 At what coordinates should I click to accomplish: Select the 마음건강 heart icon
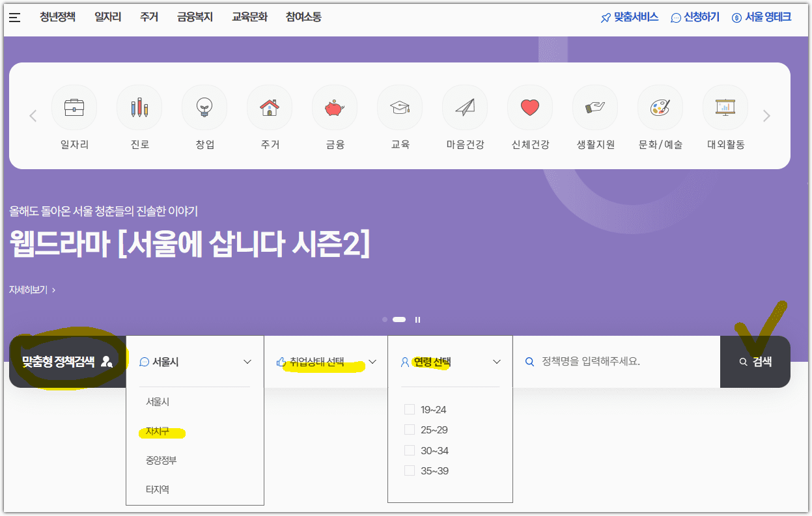click(464, 107)
